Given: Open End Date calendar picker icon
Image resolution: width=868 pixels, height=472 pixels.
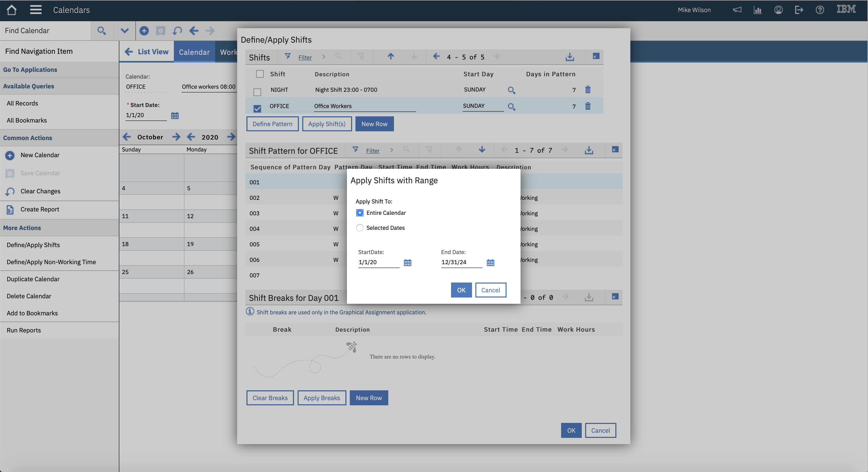Looking at the screenshot, I should click(x=490, y=263).
